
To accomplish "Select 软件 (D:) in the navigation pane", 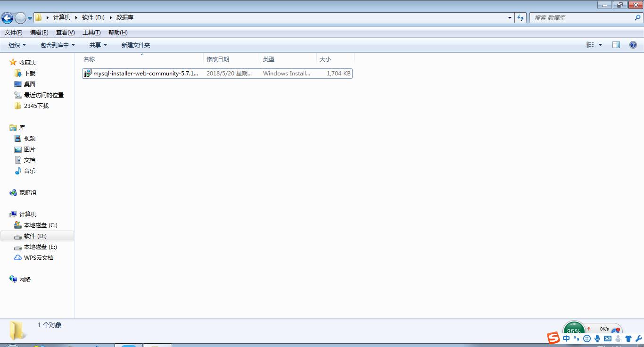I will [x=35, y=236].
